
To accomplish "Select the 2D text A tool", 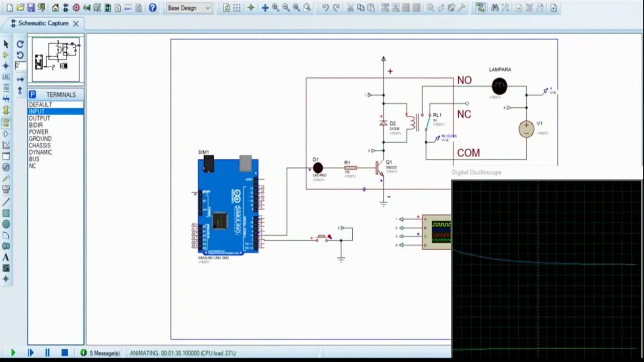I will pos(6,257).
